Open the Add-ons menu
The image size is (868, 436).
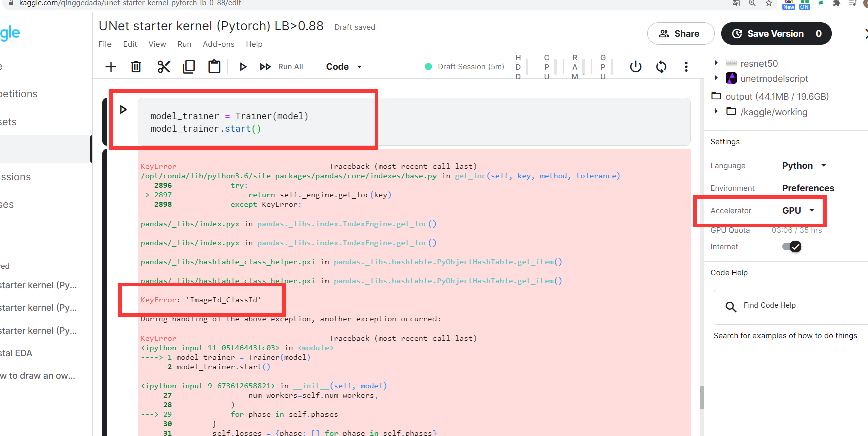pyautogui.click(x=219, y=44)
